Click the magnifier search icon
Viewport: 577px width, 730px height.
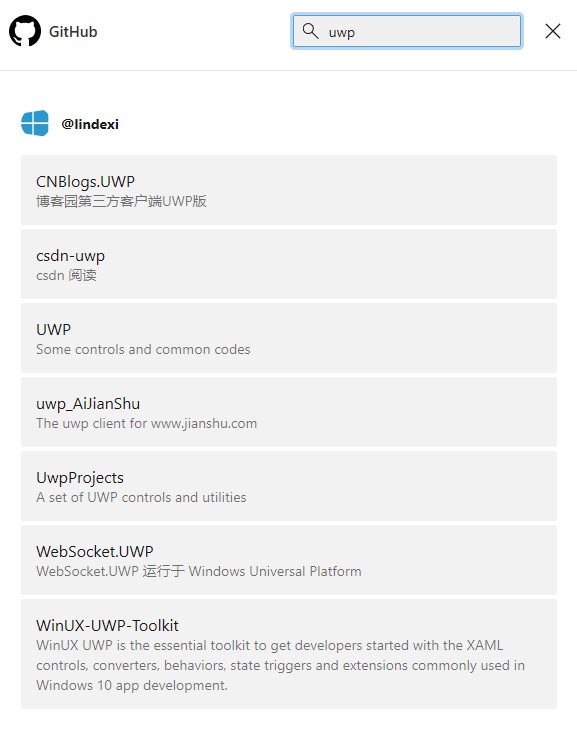click(310, 31)
